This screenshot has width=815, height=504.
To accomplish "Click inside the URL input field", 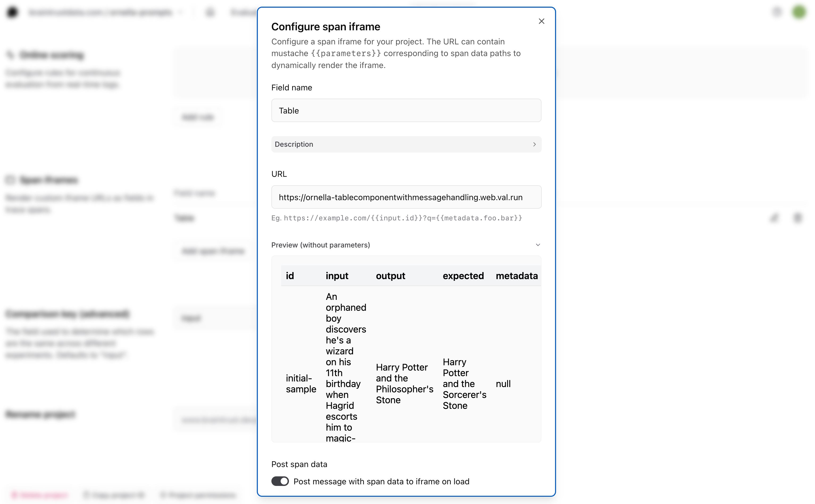I will (406, 197).
